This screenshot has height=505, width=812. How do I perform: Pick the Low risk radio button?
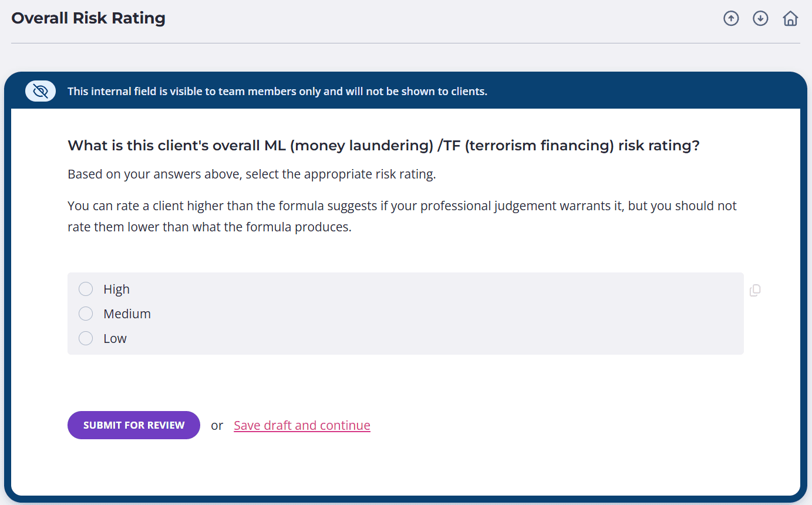86,338
